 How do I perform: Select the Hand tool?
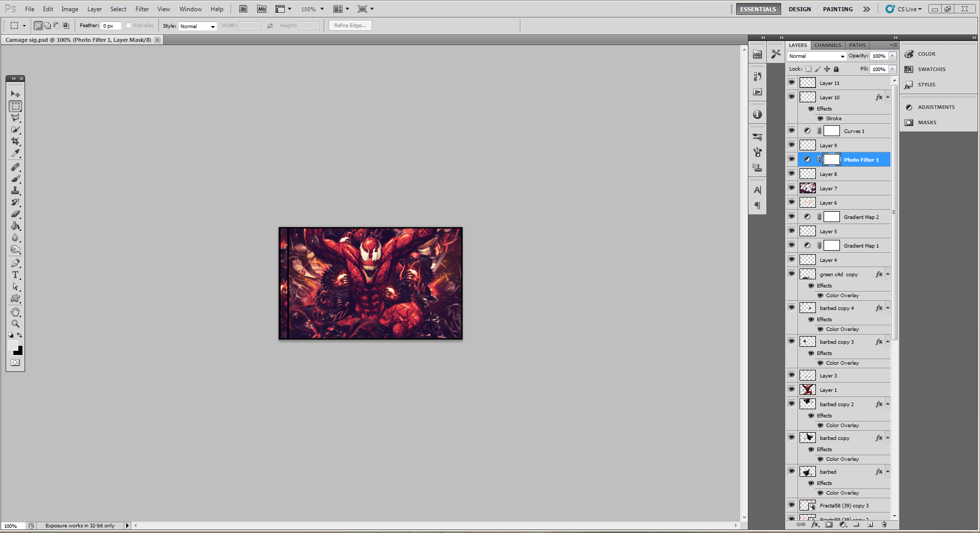tap(15, 312)
